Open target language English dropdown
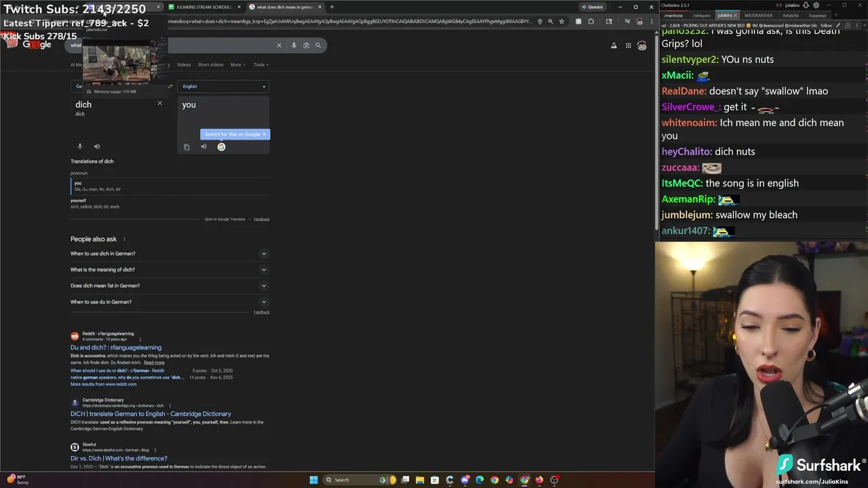The height and width of the screenshot is (488, 868). (223, 86)
